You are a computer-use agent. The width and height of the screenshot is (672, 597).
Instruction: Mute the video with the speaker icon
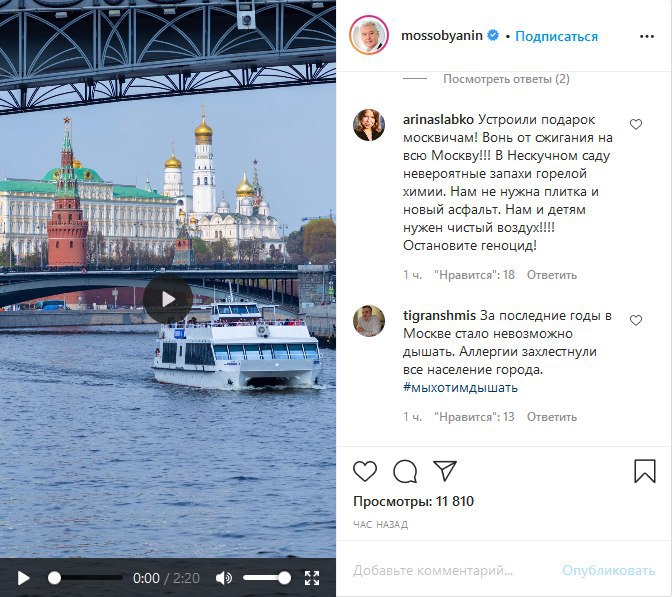pos(224,578)
